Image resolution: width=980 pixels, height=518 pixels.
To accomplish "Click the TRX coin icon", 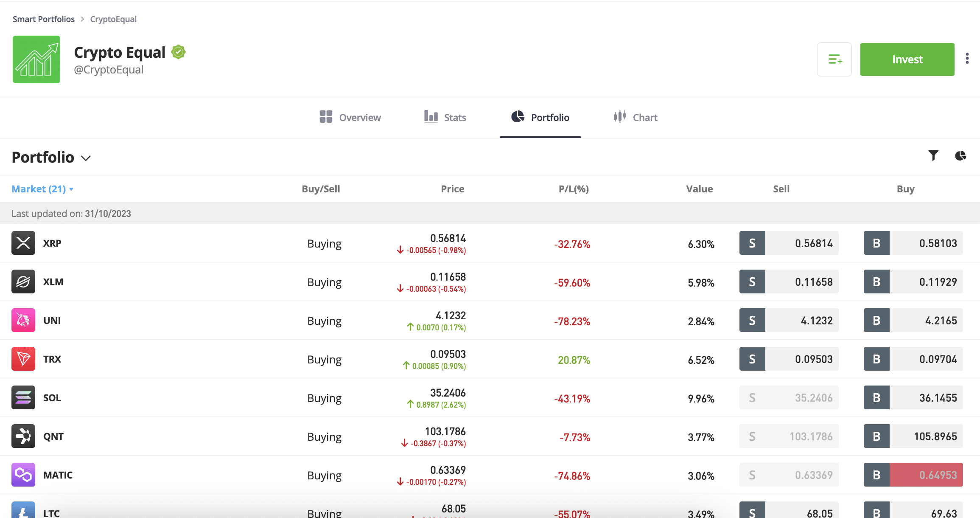I will pos(23,359).
